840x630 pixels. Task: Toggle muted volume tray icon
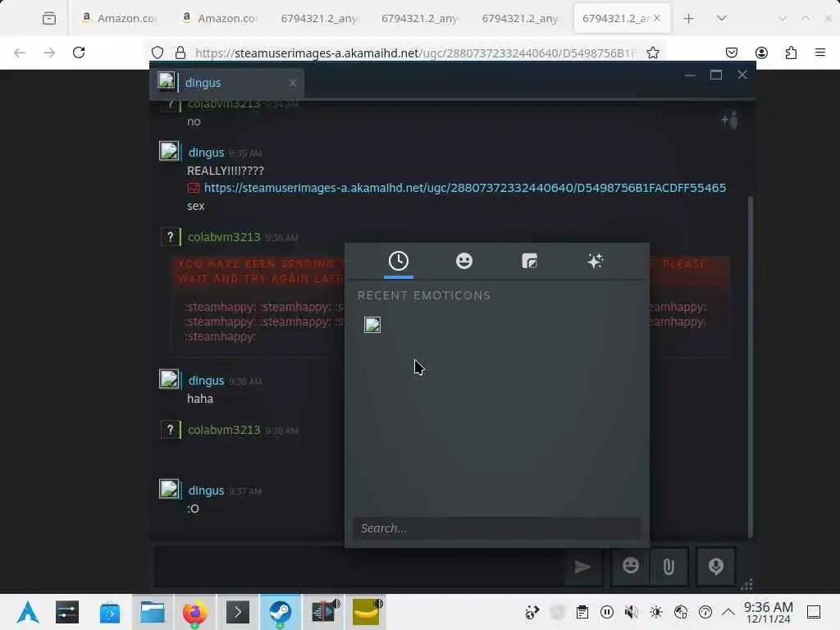tap(631, 612)
